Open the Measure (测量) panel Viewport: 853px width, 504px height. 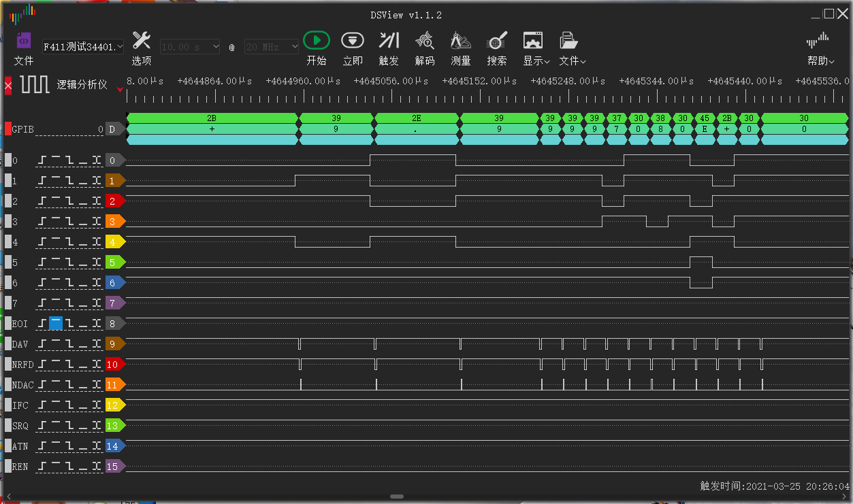click(x=461, y=41)
